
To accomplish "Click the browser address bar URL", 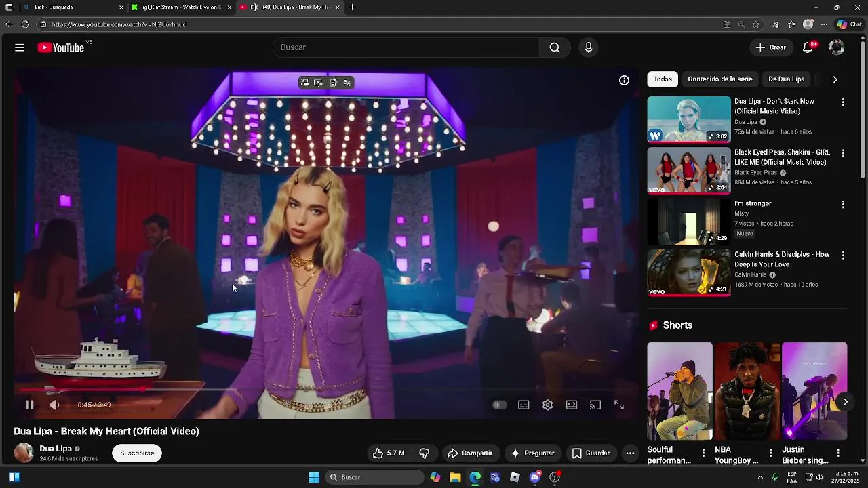I will tap(119, 24).
